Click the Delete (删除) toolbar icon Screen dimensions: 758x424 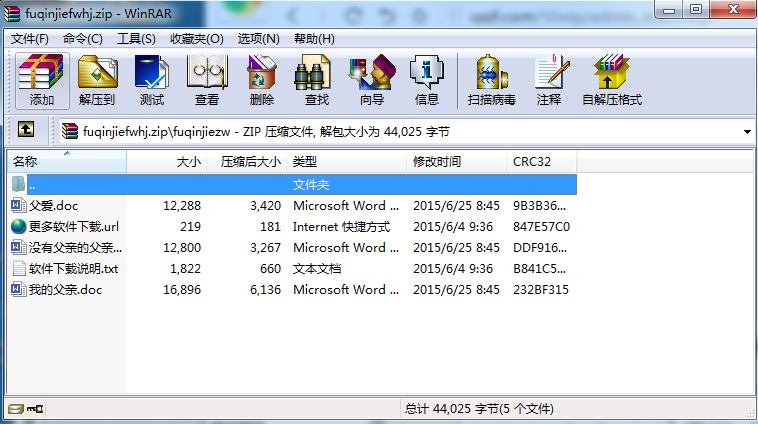262,80
